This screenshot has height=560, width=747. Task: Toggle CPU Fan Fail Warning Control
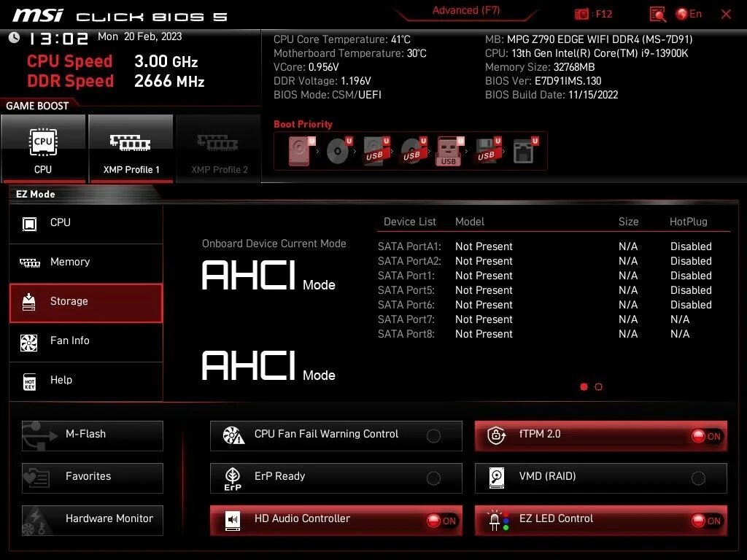click(336, 435)
